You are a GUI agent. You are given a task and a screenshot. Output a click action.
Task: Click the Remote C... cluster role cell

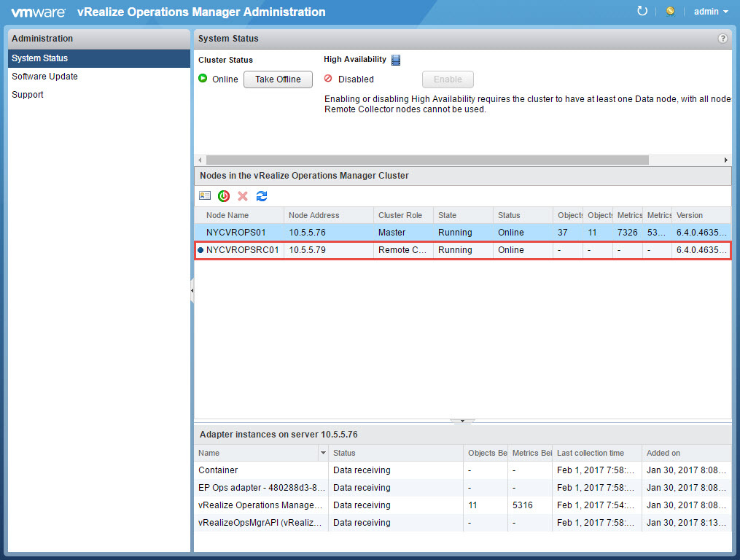[x=403, y=250]
